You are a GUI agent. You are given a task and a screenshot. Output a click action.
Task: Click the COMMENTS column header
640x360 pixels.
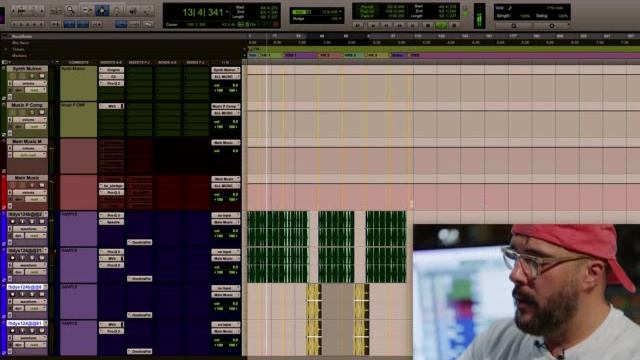click(x=79, y=62)
